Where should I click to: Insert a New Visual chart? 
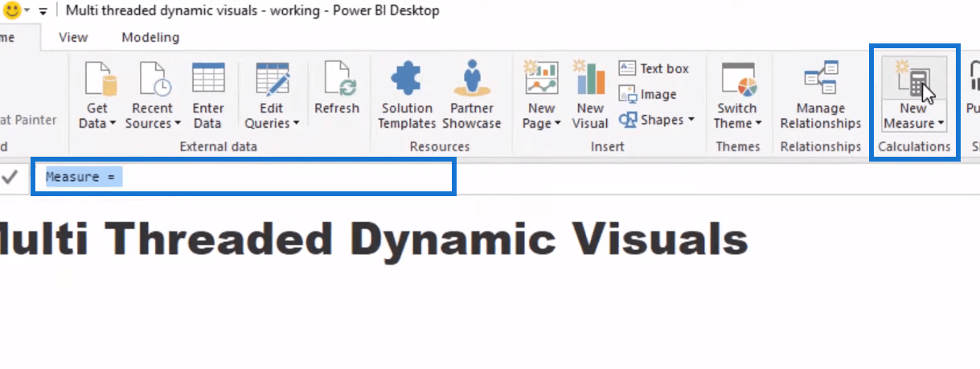tap(590, 95)
